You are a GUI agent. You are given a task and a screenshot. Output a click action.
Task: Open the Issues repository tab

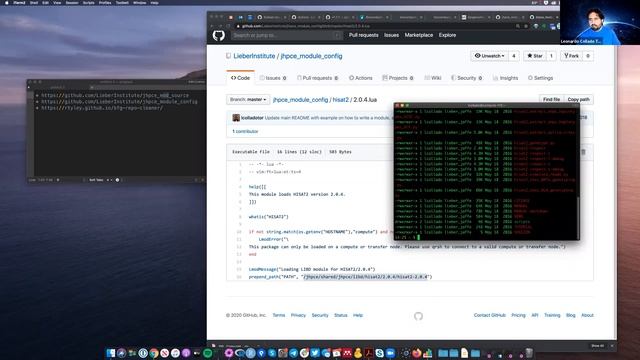[273, 78]
